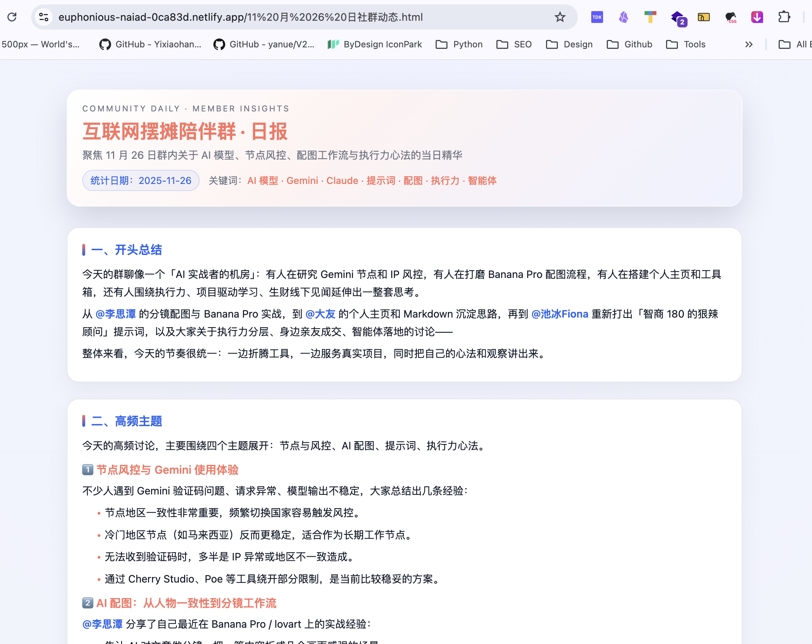This screenshot has width=812, height=644.
Task: Open the browser extensions puzzle menu
Action: [x=785, y=17]
